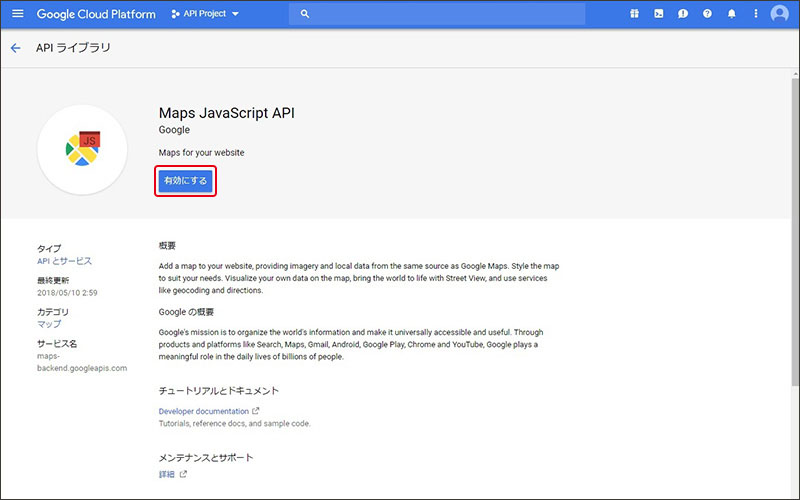
Task: Click the Google Cloud Platform logo text
Action: click(96, 14)
